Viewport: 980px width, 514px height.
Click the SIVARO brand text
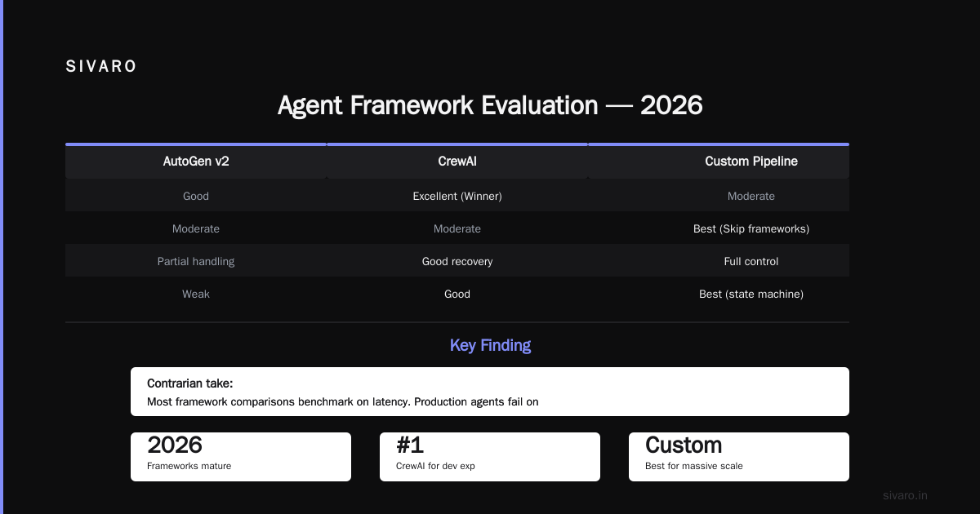pos(100,67)
